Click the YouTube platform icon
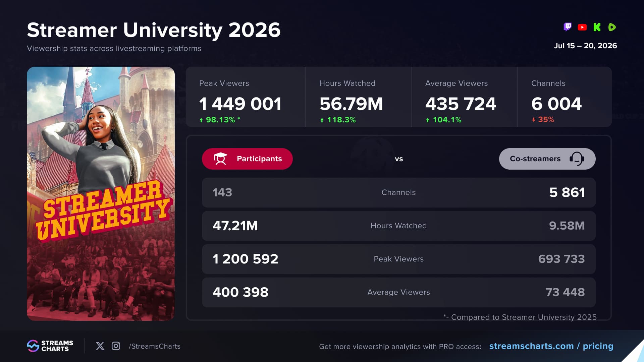The image size is (644, 362). tap(582, 27)
